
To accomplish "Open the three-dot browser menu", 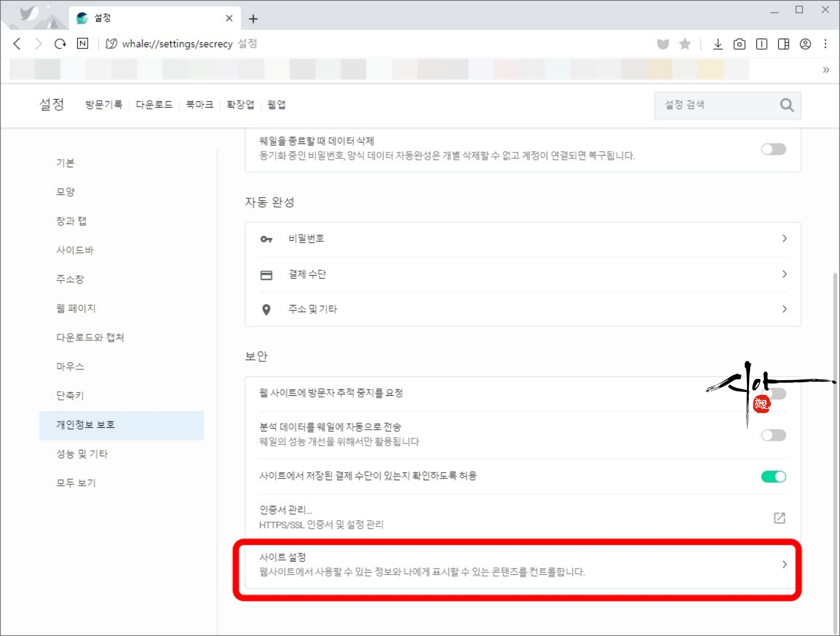I will tap(825, 44).
